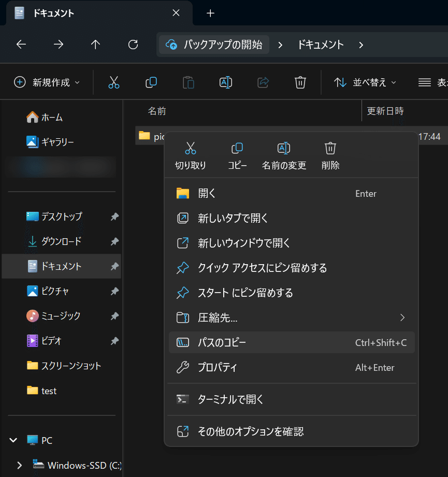The width and height of the screenshot is (448, 477).
Task: Navigate back with the left arrow
Action: pos(21,45)
